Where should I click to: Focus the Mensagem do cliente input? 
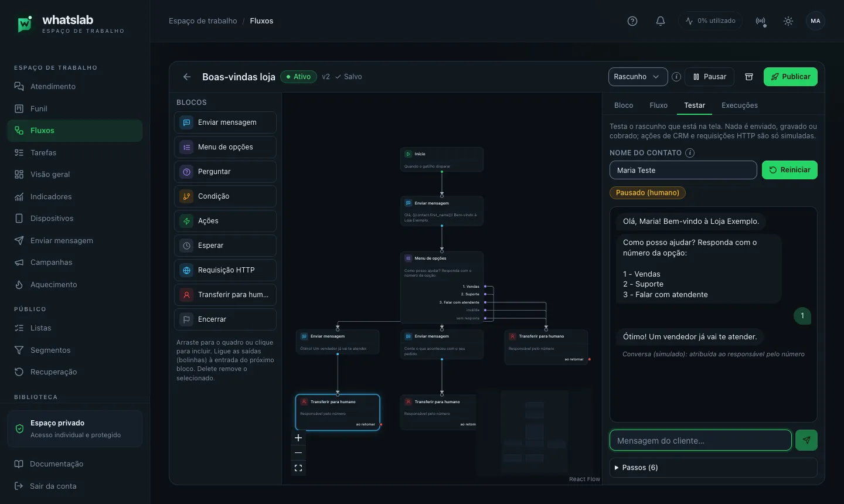[x=700, y=440]
